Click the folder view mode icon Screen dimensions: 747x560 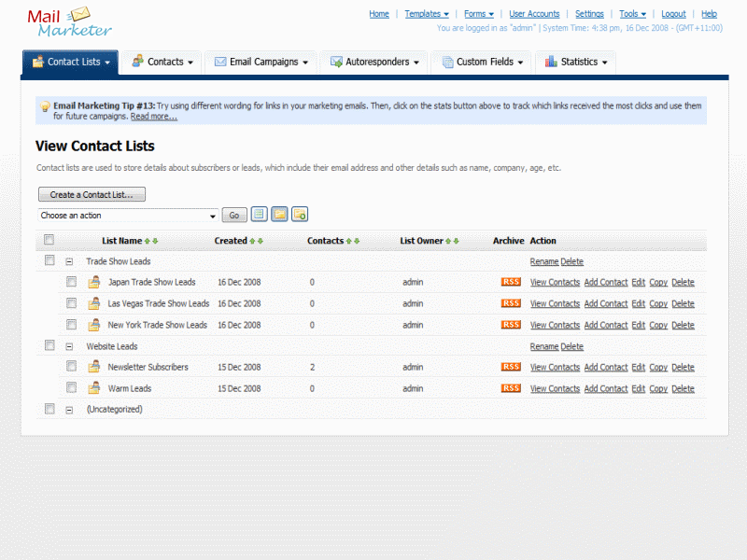[279, 215]
